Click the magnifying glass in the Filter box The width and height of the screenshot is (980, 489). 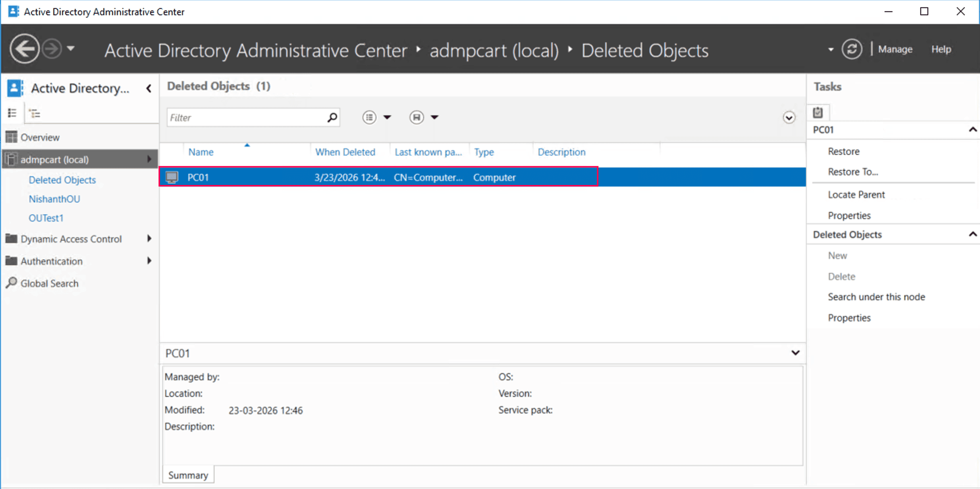(x=331, y=117)
